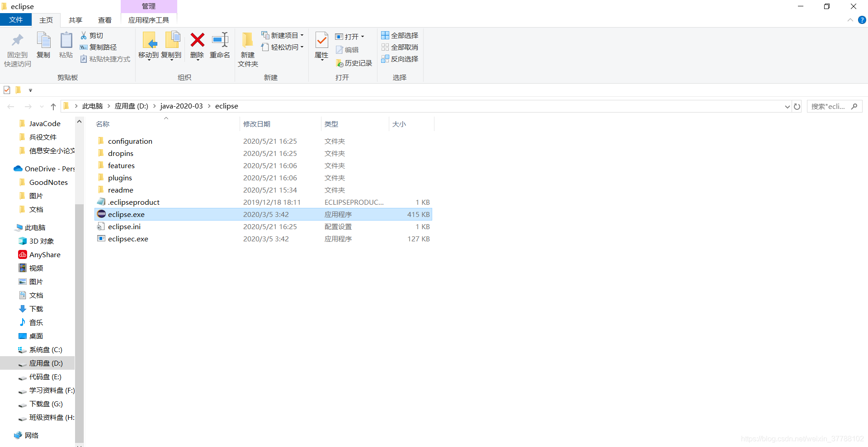
Task: Click the eclipse.exe application icon
Action: (x=101, y=214)
